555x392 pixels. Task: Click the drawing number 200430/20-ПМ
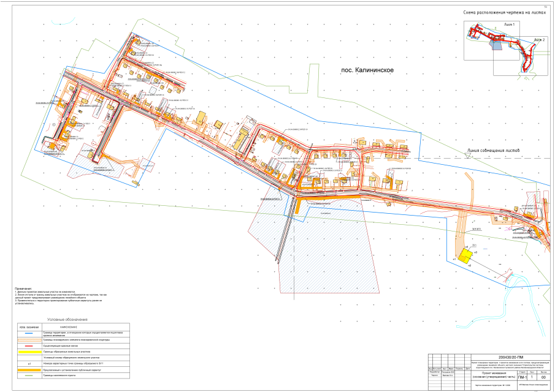pos(511,357)
